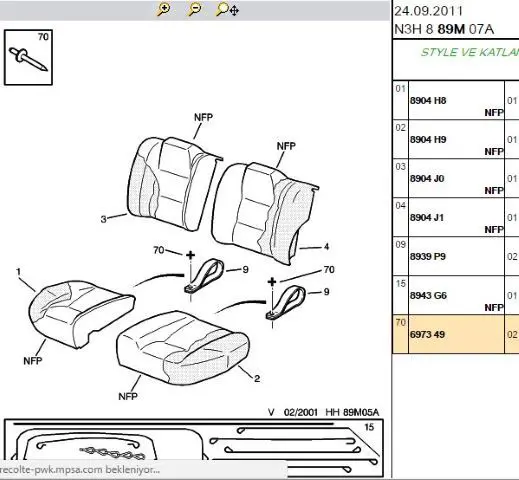Select part number 8943 G6
This screenshot has height=480, width=519.
(428, 296)
